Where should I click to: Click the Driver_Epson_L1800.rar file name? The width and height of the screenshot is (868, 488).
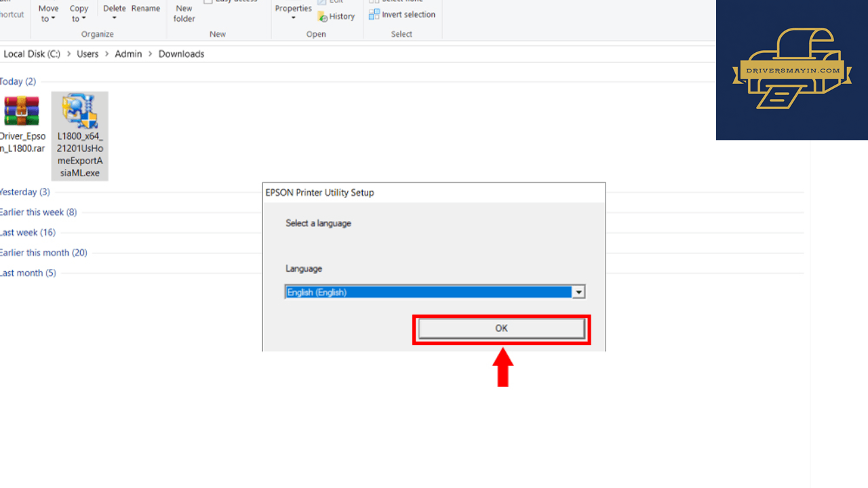click(x=22, y=142)
